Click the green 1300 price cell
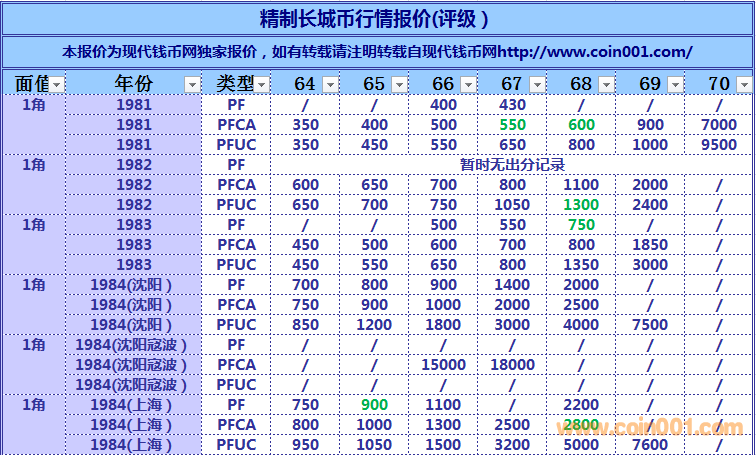Viewport: 756px width, 455px height. point(581,204)
